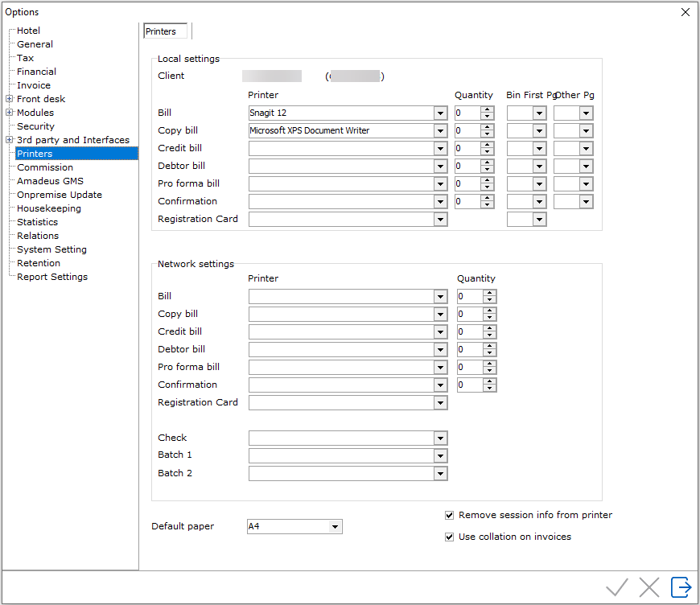Click the local Credit bill quantity field
This screenshot has width=700, height=605.
[x=467, y=149]
